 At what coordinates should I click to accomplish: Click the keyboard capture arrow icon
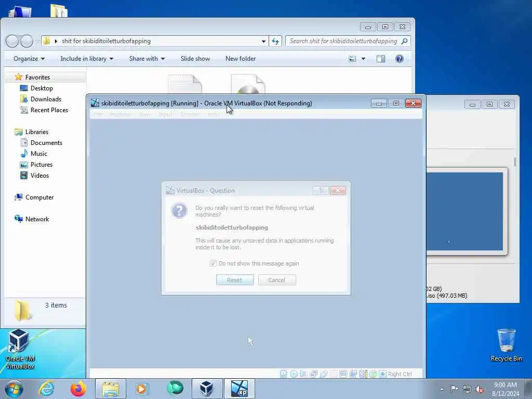pos(383,374)
